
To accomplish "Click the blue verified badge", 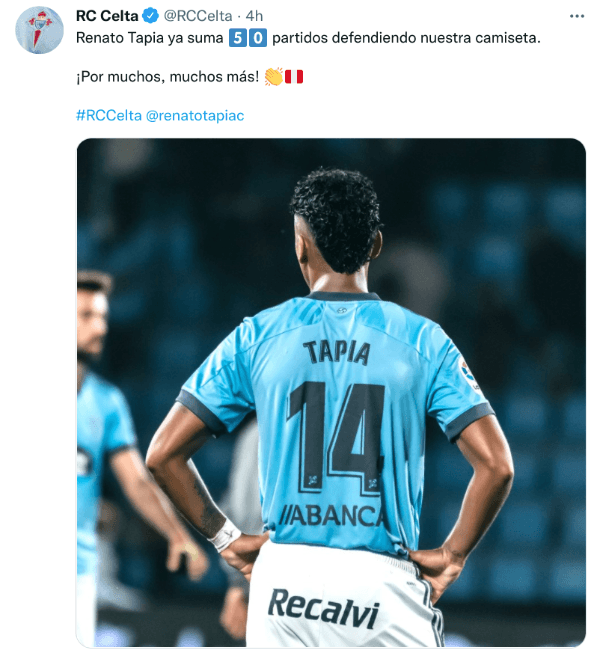I will (x=150, y=16).
